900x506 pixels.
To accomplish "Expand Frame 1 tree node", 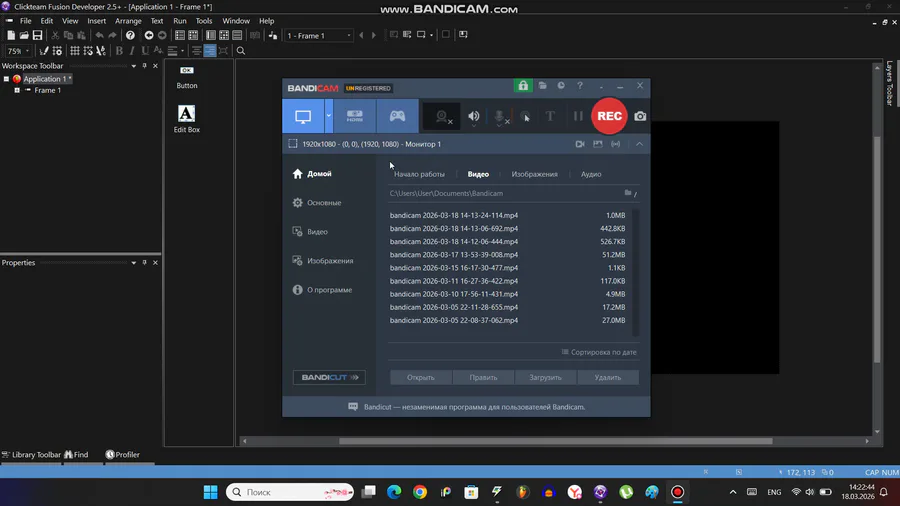I will [17, 90].
